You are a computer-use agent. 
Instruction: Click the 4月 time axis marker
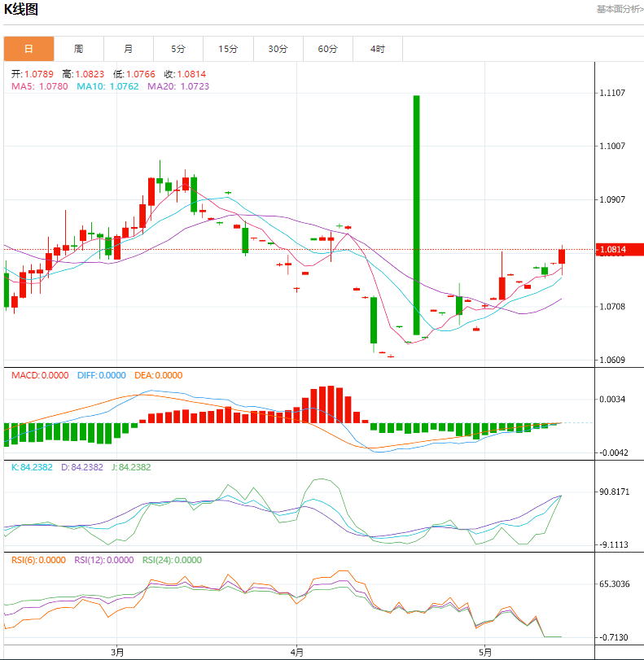(x=297, y=653)
